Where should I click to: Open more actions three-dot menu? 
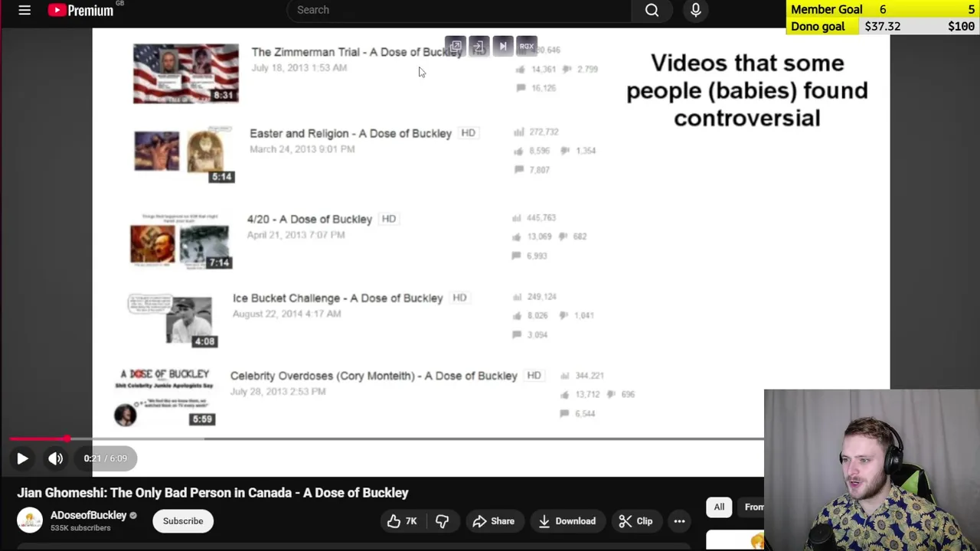[x=679, y=521]
